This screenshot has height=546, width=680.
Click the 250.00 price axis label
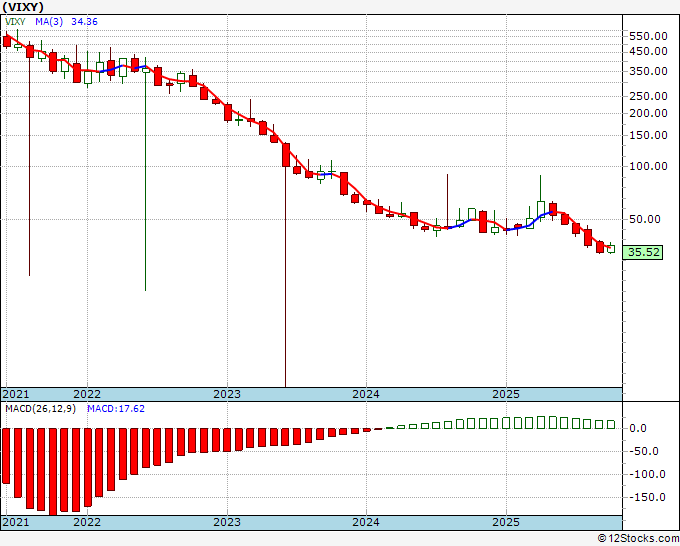click(x=648, y=96)
